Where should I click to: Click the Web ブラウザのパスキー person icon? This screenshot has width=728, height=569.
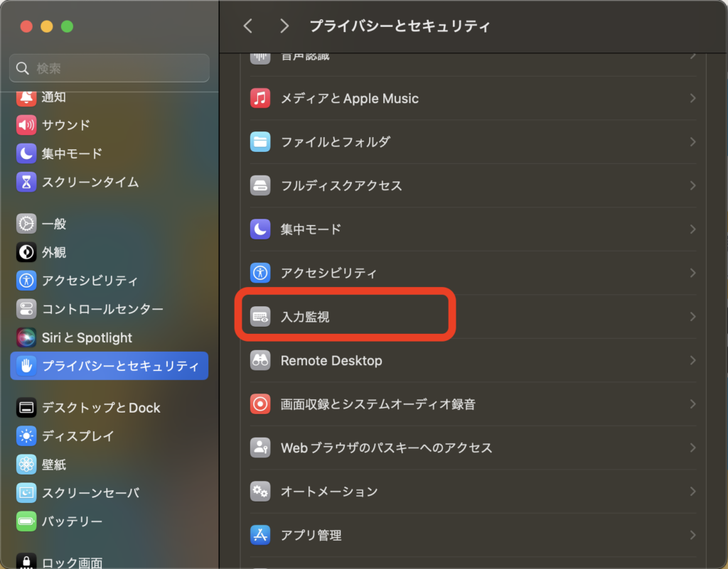point(260,448)
